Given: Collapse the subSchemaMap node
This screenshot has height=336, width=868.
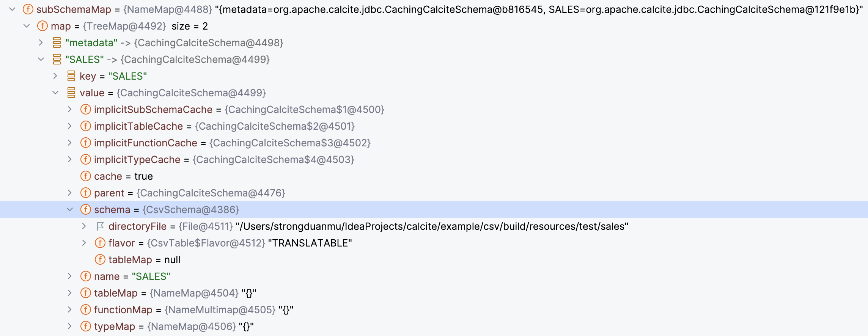Looking at the screenshot, I should [x=12, y=9].
